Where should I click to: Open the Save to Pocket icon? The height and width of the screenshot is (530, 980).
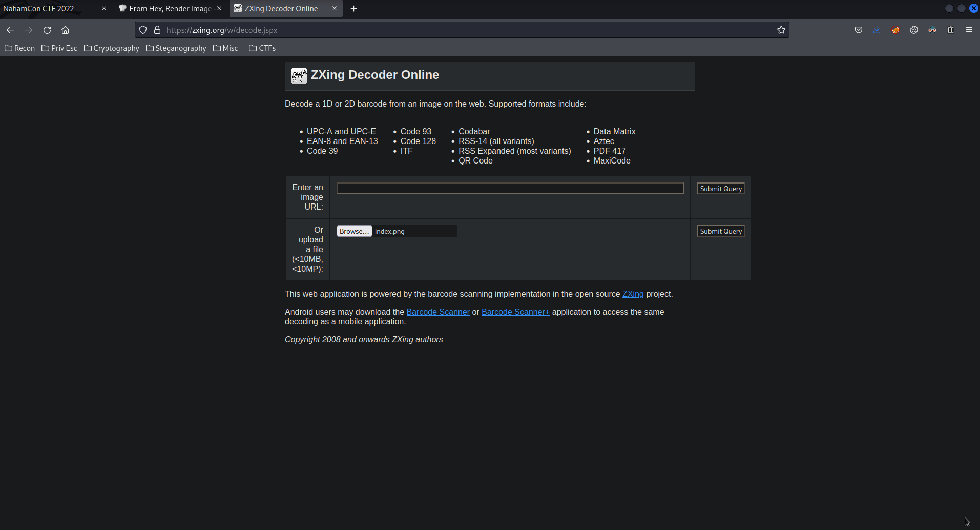859,30
